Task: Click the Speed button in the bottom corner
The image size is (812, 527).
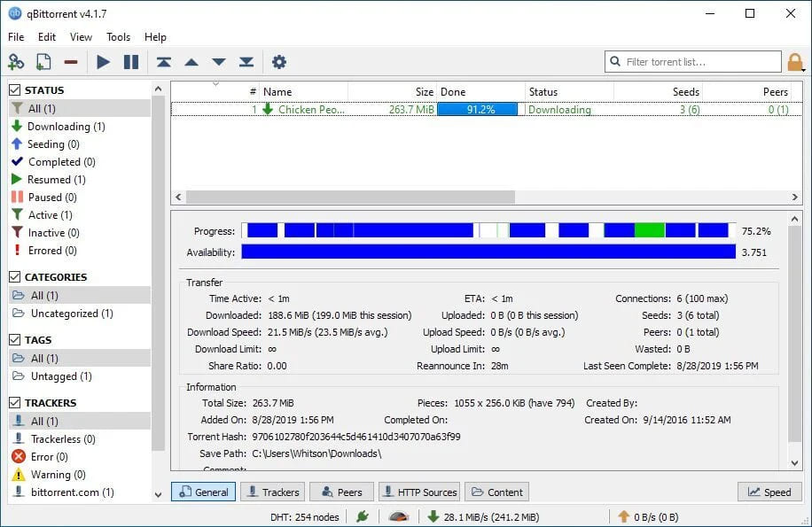Action: click(769, 492)
